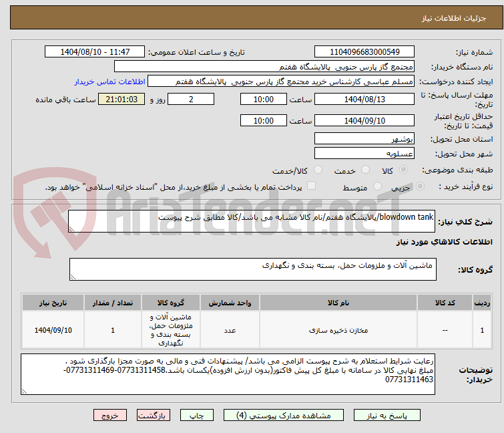Click the response deadline date 1404/08/13 field
This screenshot has width=504, height=433.
(364, 99)
